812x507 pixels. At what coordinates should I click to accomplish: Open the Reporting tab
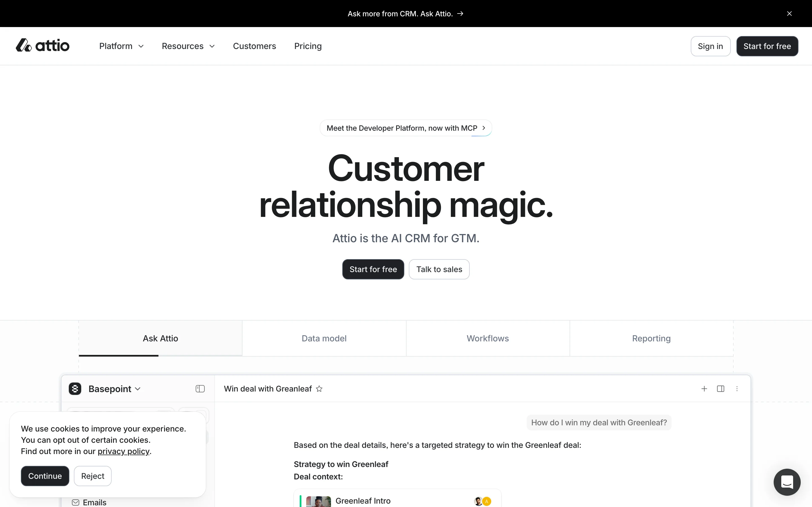pos(651,338)
